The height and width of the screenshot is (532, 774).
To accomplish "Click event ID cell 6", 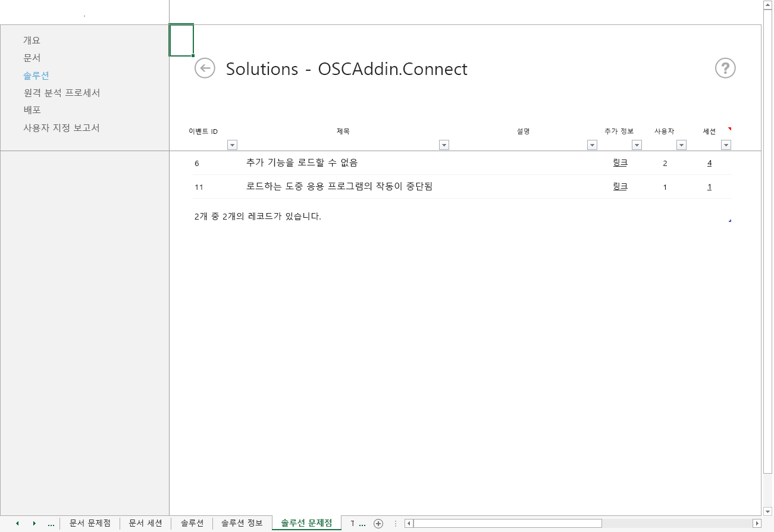I will [197, 163].
